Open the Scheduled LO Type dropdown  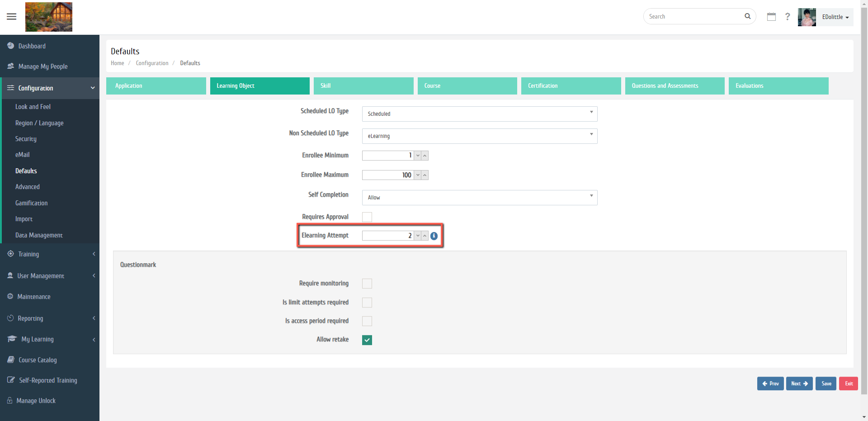pyautogui.click(x=479, y=114)
